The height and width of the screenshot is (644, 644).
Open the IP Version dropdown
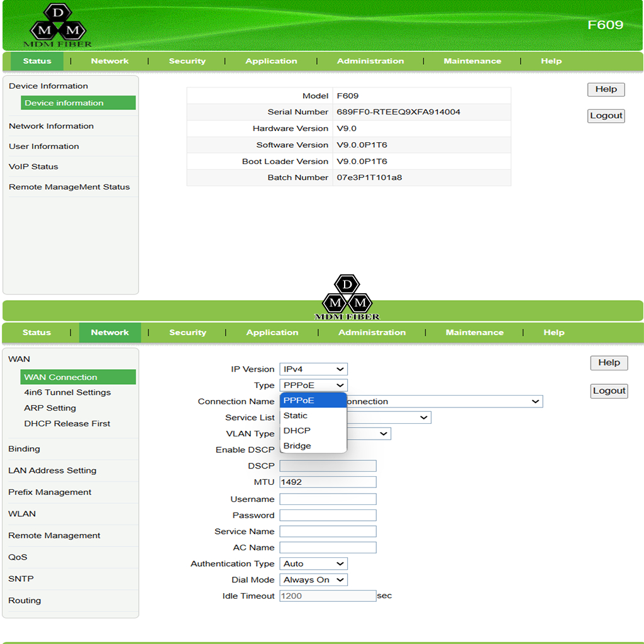(x=313, y=369)
